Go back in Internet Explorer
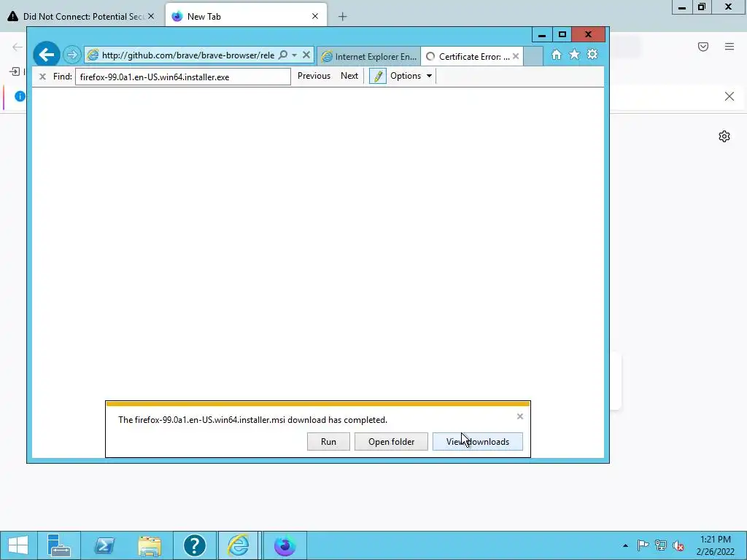This screenshot has width=747, height=560. point(47,55)
